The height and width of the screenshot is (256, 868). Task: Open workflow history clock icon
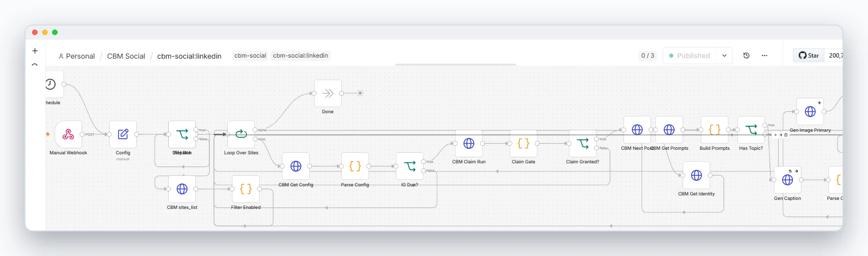tap(746, 56)
